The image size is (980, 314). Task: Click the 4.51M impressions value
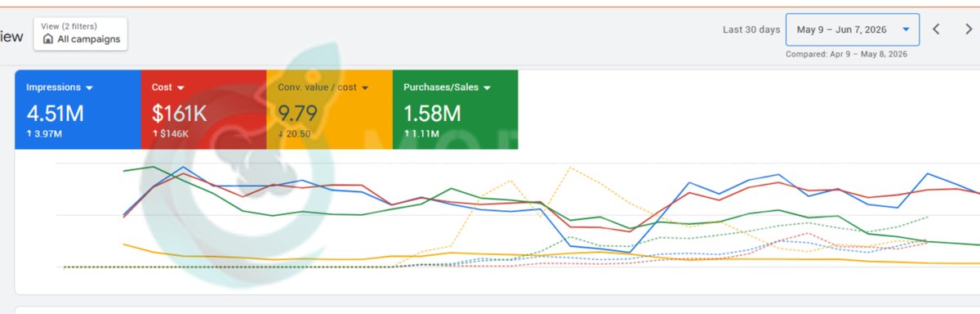point(56,113)
